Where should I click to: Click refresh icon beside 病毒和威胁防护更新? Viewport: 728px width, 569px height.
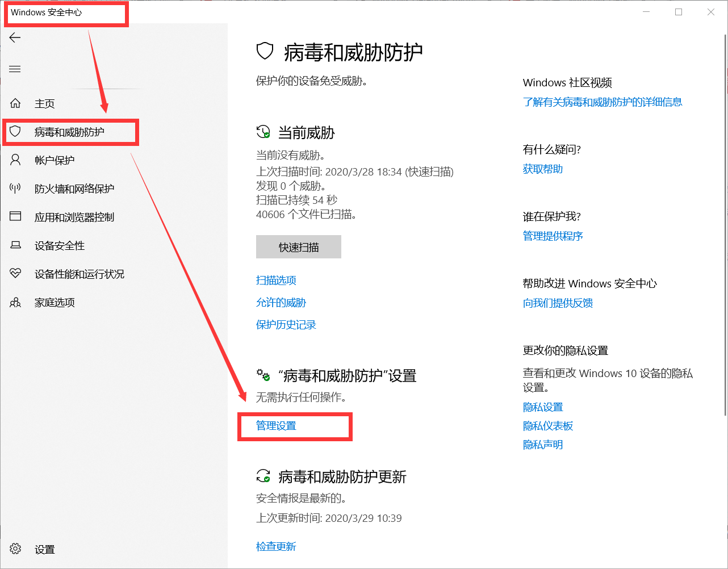pyautogui.click(x=263, y=476)
